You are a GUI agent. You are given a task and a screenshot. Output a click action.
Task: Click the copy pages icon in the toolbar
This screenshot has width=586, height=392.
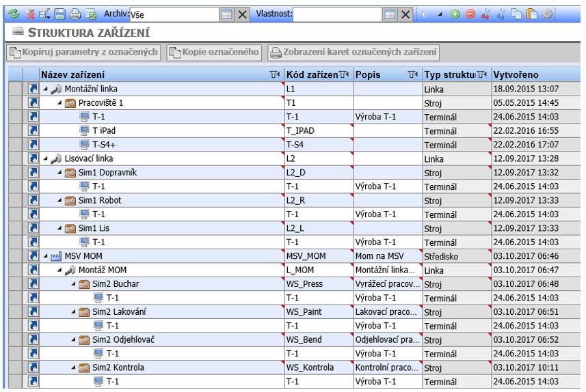tap(516, 14)
